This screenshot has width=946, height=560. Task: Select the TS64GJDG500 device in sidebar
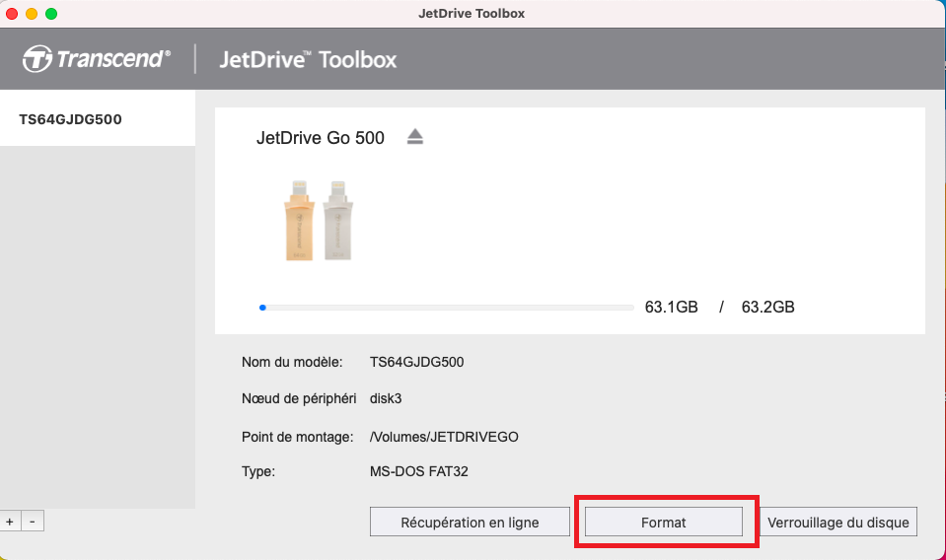pos(98,118)
